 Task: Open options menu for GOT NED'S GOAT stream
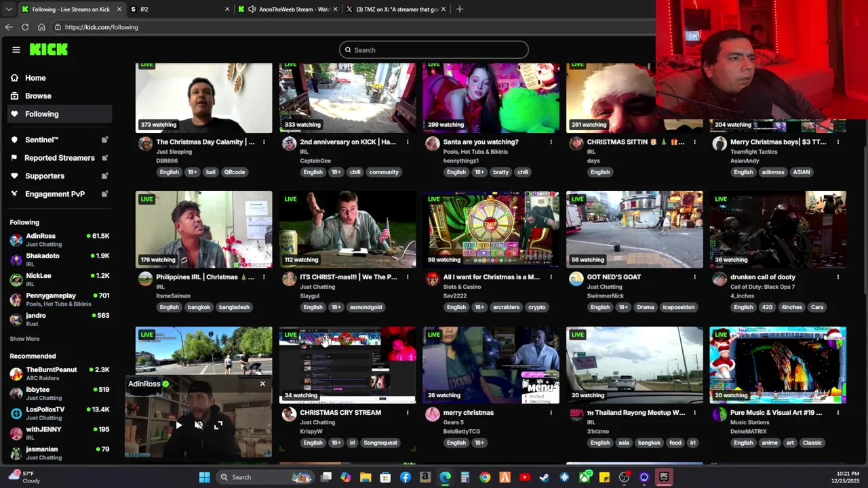click(694, 277)
